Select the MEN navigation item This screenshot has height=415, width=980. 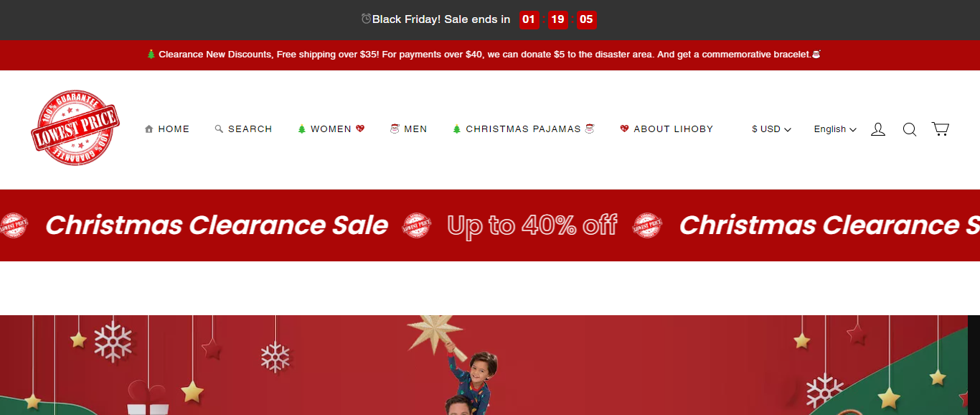click(x=408, y=129)
